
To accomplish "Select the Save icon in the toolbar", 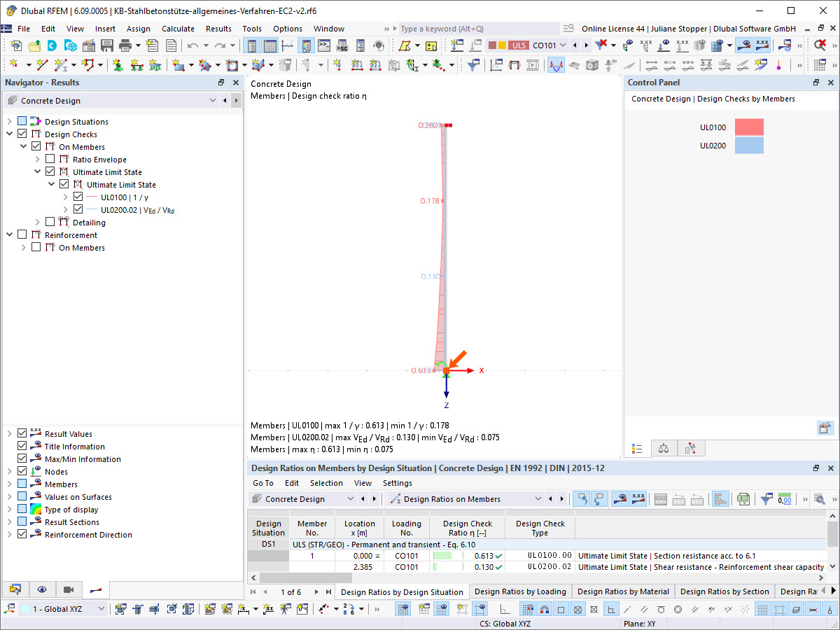I will pos(106,44).
